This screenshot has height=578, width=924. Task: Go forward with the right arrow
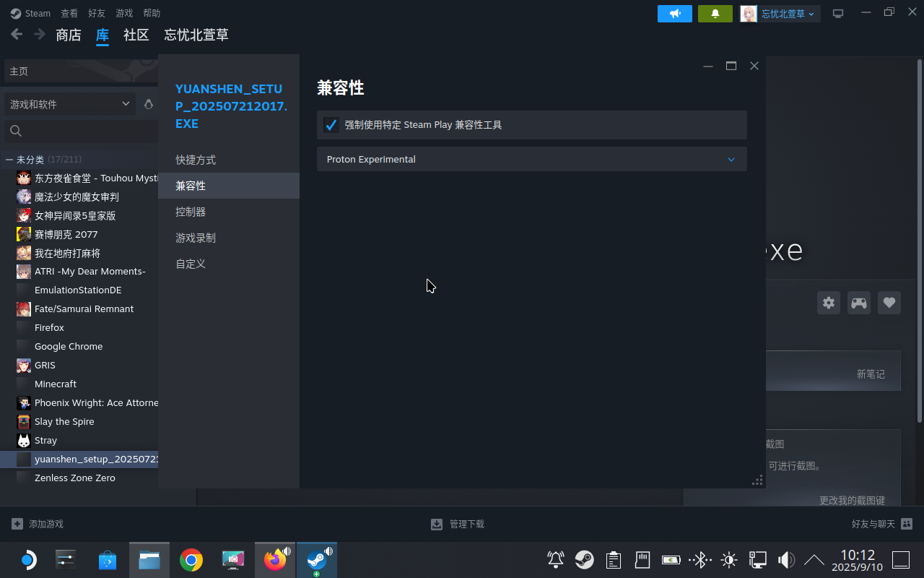coord(40,34)
